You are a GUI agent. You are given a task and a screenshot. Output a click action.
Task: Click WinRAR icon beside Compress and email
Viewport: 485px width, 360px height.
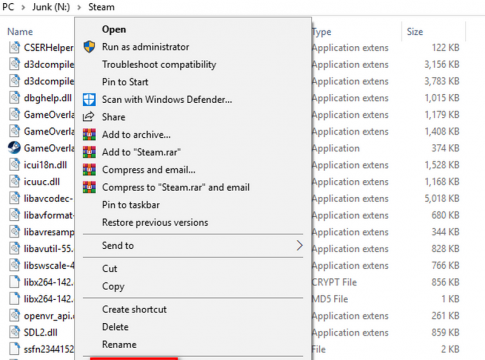coord(89,170)
